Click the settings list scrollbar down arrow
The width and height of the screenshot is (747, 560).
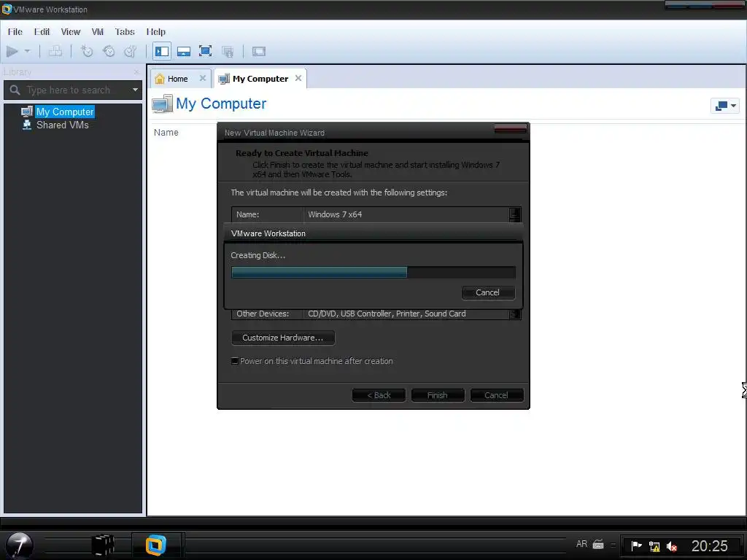click(x=514, y=314)
